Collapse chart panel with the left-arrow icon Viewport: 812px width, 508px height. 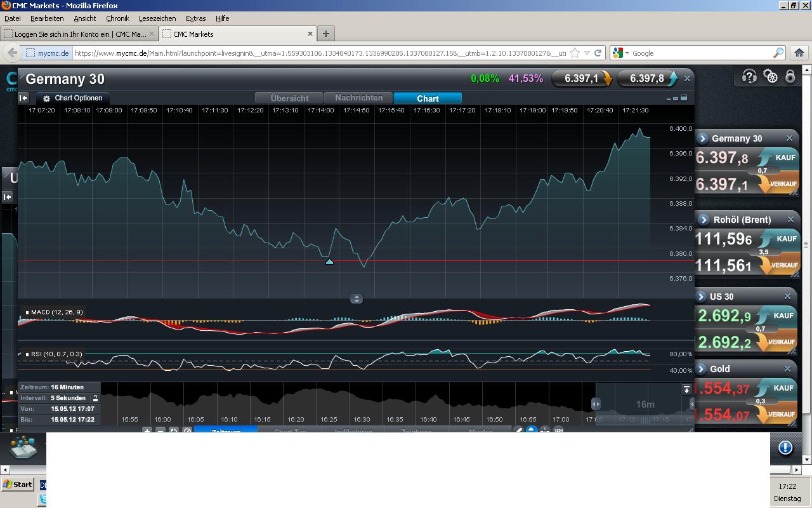pos(23,98)
